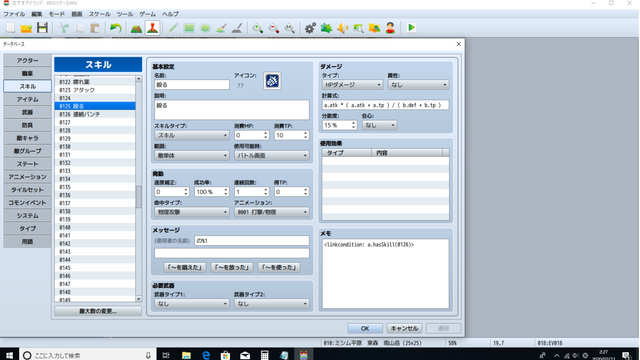This screenshot has height=360, width=640.
Task: Select the コモンイベント database tab
Action: (x=27, y=202)
